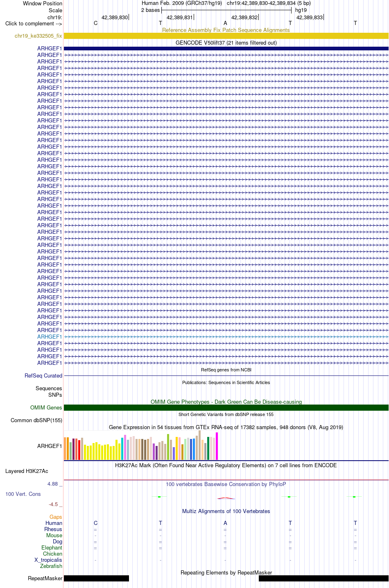This screenshot has height=588, width=389.
Task: Click the magenta last bar of GTEx chart
Action: click(217, 446)
